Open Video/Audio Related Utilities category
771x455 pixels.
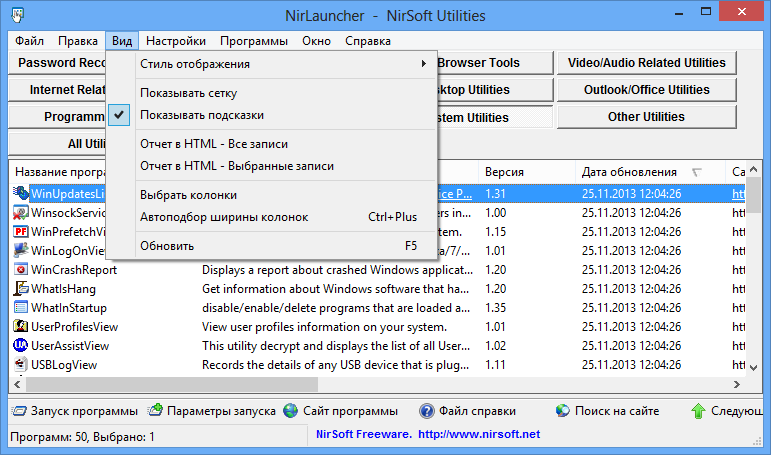point(647,63)
